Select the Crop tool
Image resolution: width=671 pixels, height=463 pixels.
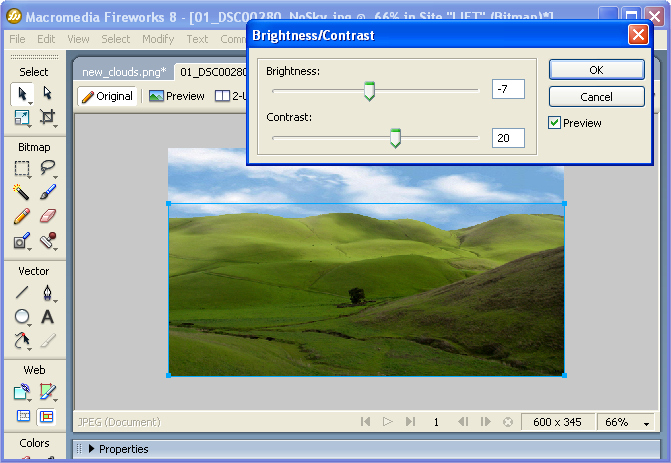pos(47,118)
